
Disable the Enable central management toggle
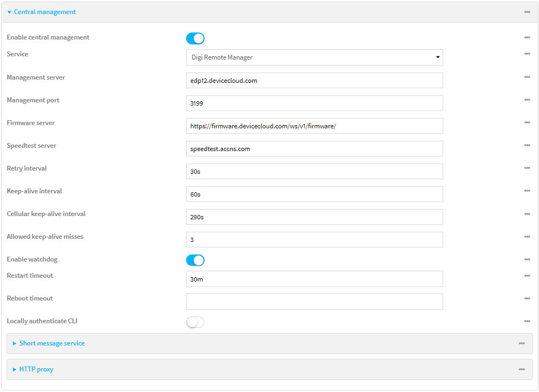coord(195,38)
